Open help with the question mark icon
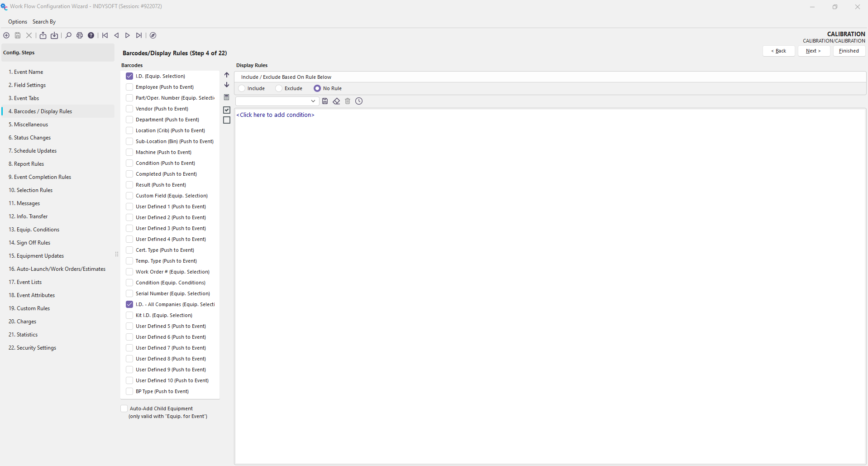The width and height of the screenshot is (868, 466). pyautogui.click(x=91, y=35)
